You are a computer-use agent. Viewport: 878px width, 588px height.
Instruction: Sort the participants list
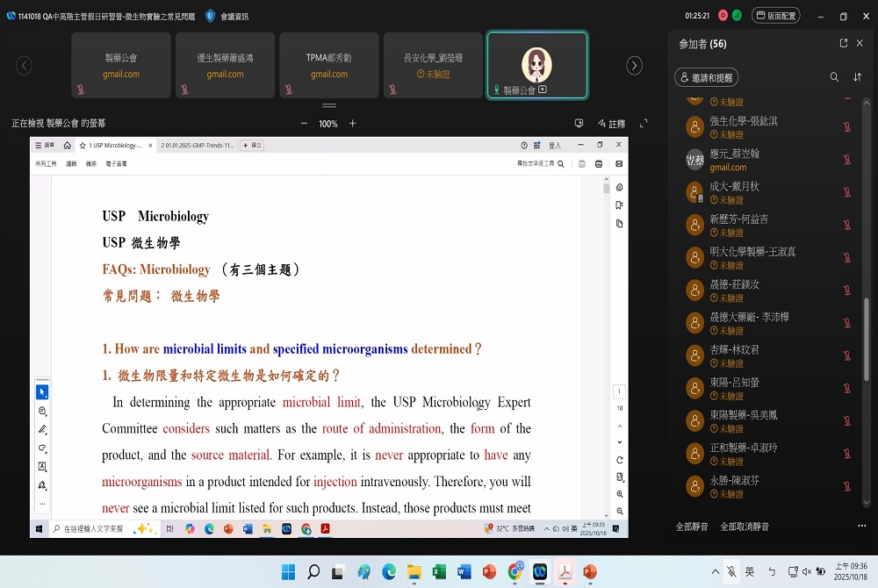(x=858, y=77)
